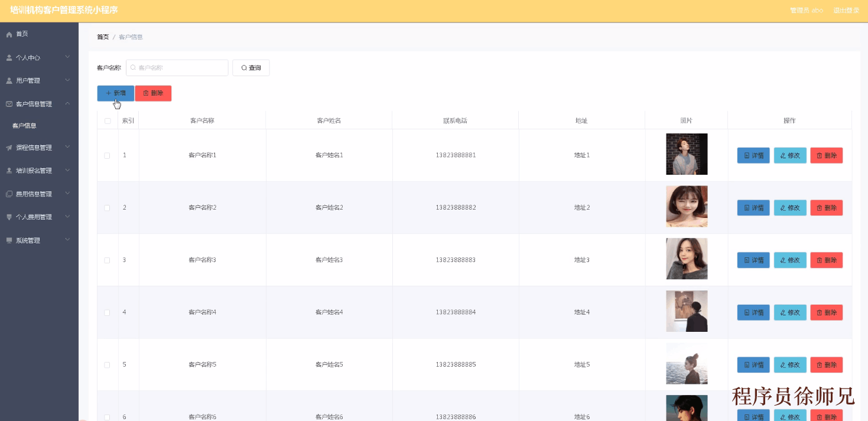Click 删除 for 客户名称1 row

point(827,155)
